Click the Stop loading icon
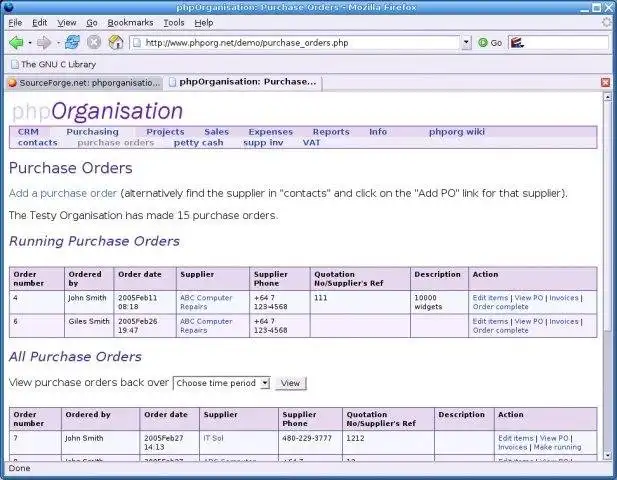Viewport: 617px width, 480px height. [94, 42]
